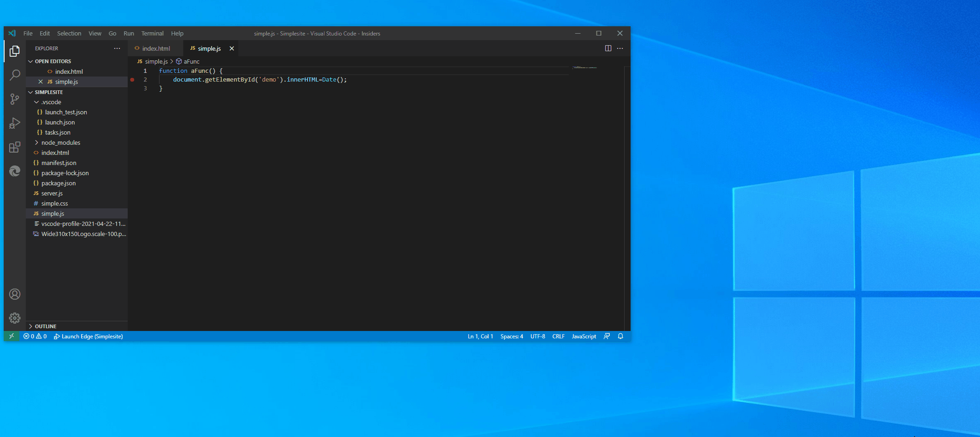The width and height of the screenshot is (980, 437).
Task: Open vscode-profile-2021-04-22 file
Action: click(77, 224)
